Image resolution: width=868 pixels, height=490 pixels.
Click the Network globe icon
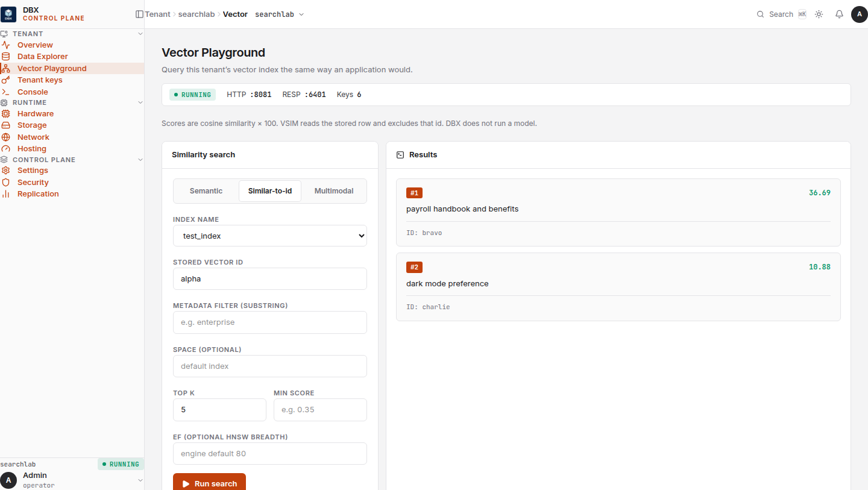click(5, 137)
